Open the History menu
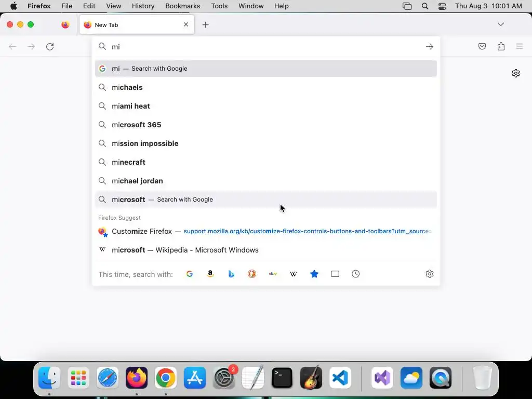This screenshot has height=399, width=532. click(x=143, y=6)
